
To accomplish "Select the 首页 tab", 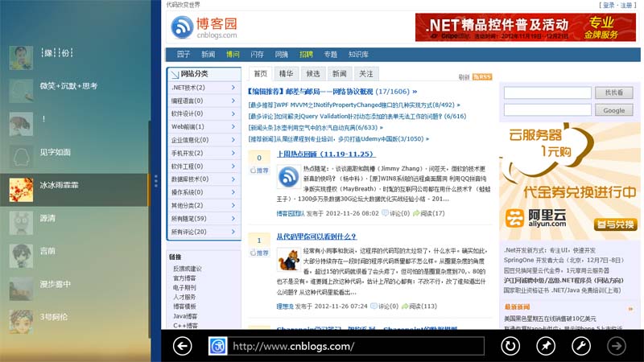I will pos(260,74).
